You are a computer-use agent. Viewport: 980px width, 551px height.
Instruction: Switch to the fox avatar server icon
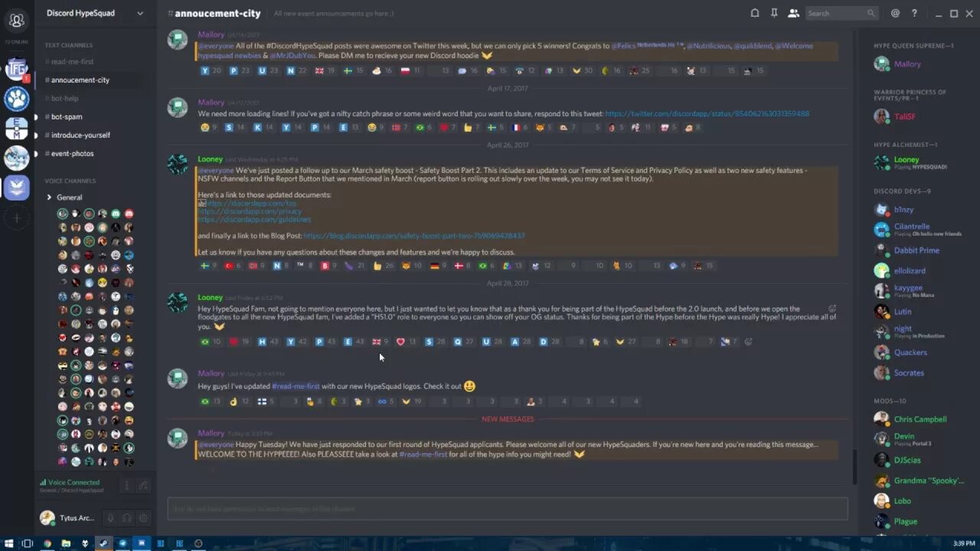click(x=17, y=158)
